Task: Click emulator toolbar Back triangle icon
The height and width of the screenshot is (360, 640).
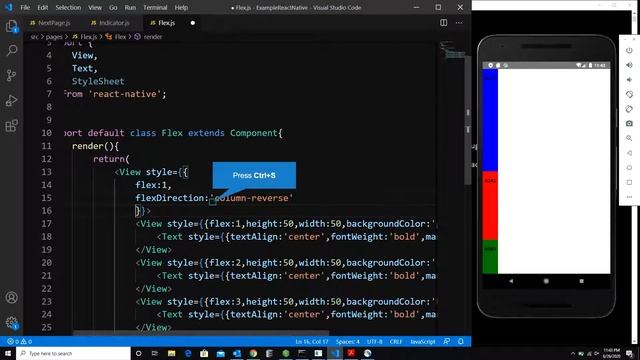Action: pos(629,153)
